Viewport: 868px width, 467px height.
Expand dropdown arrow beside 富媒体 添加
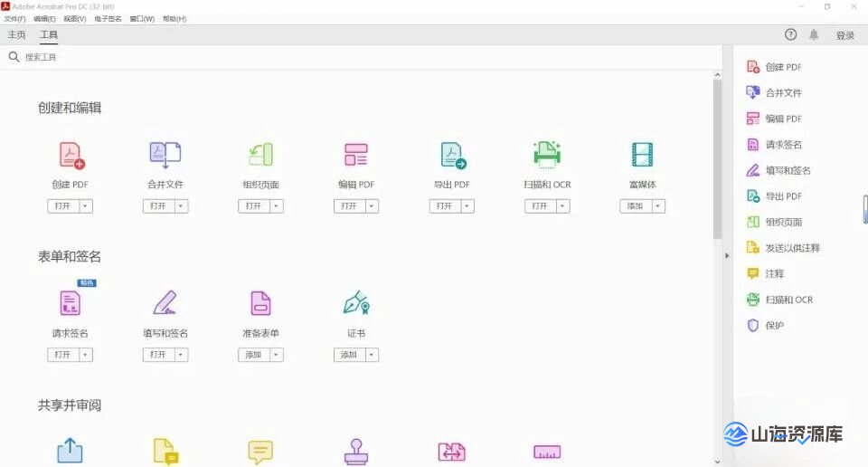(657, 206)
